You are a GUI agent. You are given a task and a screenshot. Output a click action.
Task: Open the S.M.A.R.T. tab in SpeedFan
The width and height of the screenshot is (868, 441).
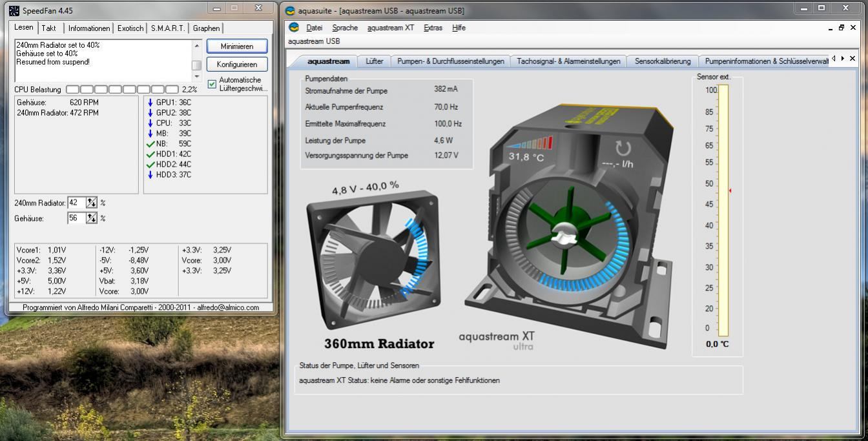(168, 28)
